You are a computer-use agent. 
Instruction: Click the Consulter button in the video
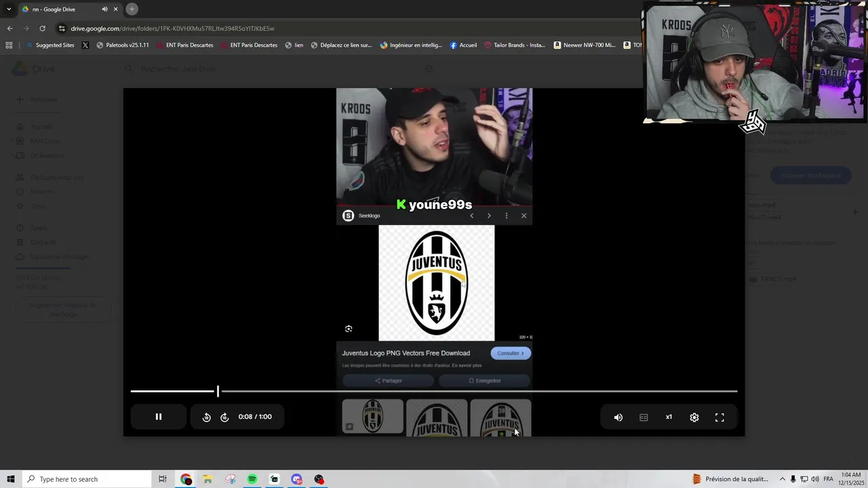coord(511,353)
